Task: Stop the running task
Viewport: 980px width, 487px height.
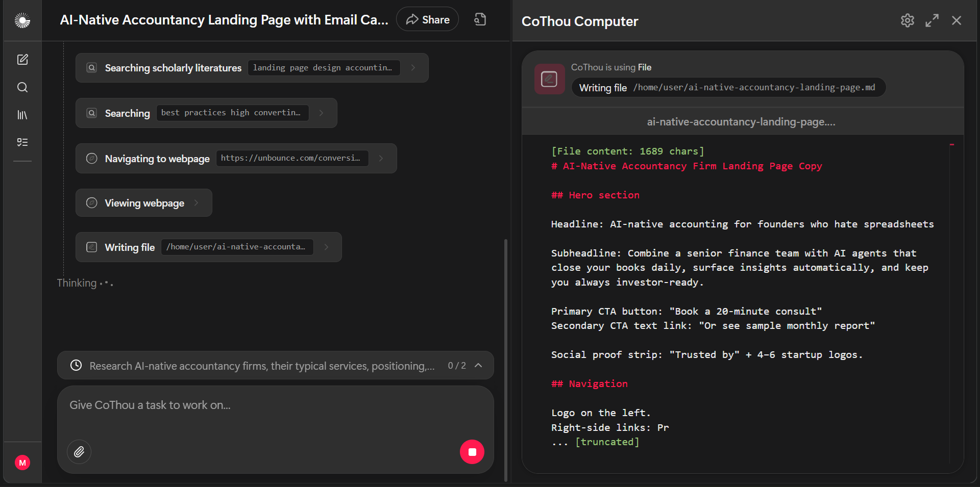Action: point(472,452)
